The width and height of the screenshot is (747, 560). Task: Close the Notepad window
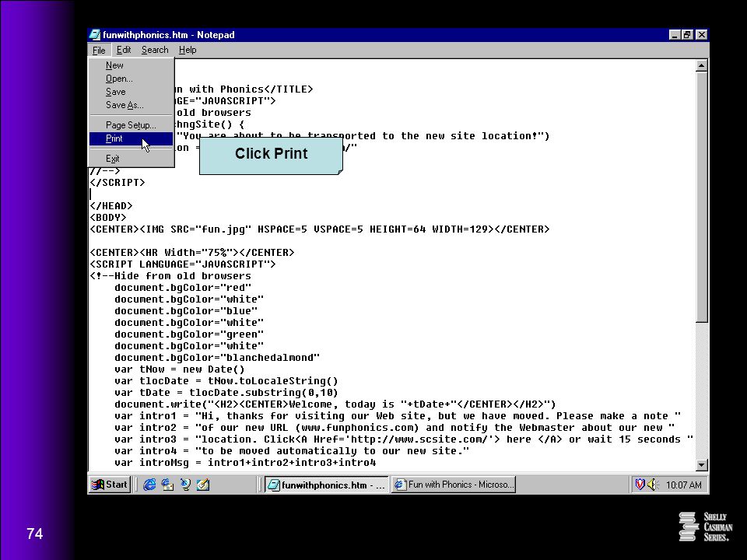(701, 35)
